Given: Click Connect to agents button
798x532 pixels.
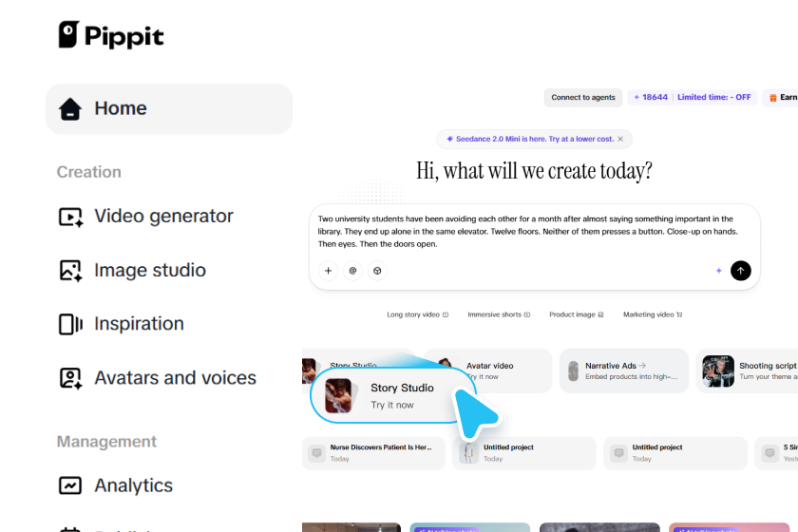Looking at the screenshot, I should (x=583, y=97).
